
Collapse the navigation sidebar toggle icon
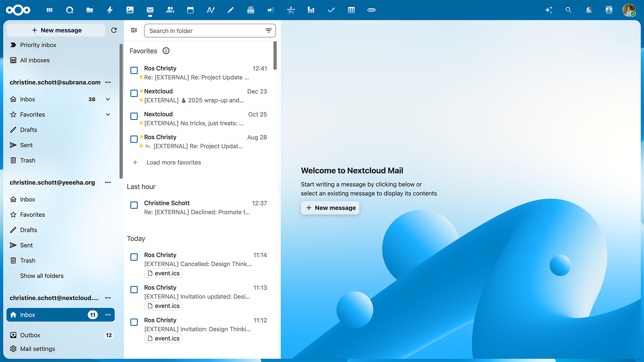(x=134, y=31)
